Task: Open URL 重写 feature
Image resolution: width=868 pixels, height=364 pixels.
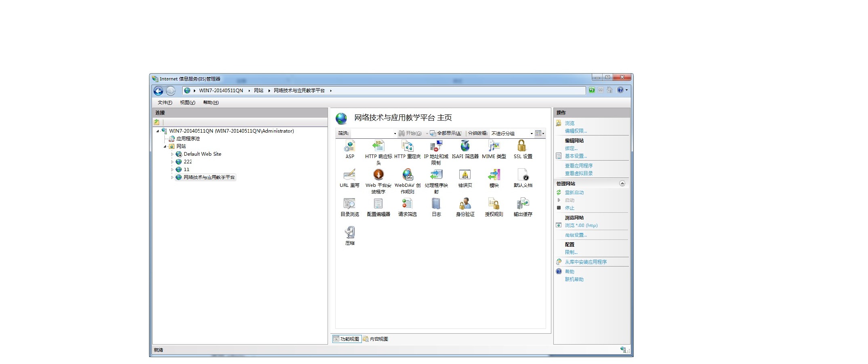Action: coord(350,178)
